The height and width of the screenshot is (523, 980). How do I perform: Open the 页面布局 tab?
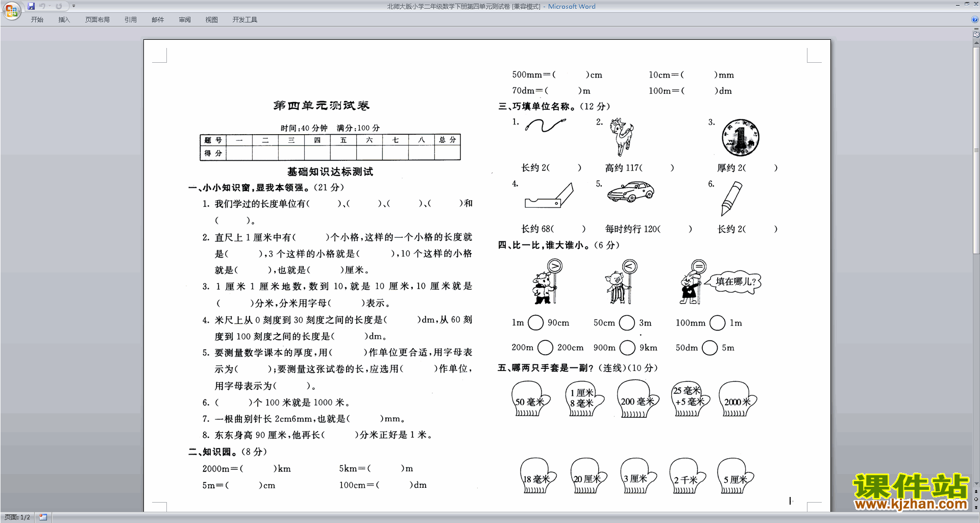97,20
